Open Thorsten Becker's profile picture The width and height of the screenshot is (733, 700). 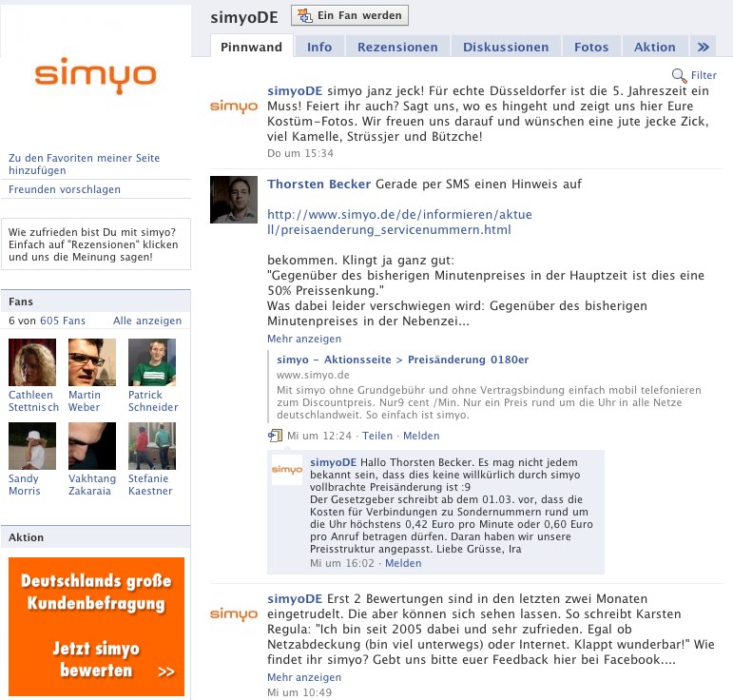coord(234,200)
